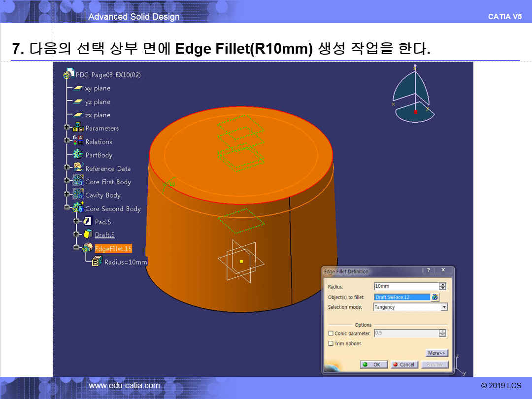Click the More>> button
Viewport: 532px width, 399px height.
tap(436, 353)
